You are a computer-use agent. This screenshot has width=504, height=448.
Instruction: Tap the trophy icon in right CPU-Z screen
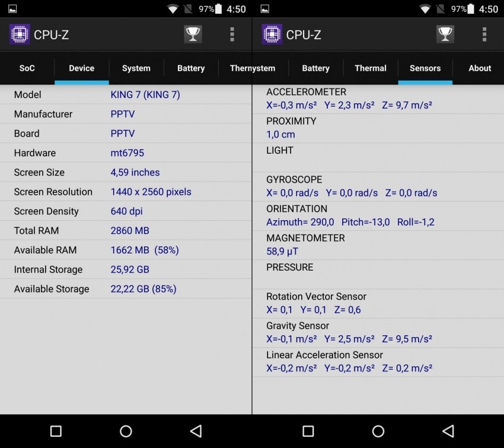tap(445, 34)
